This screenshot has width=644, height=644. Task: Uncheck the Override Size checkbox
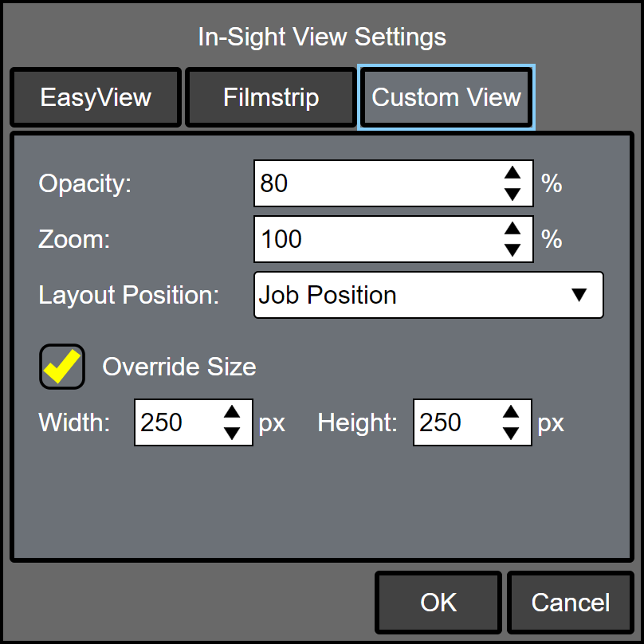coord(62,367)
